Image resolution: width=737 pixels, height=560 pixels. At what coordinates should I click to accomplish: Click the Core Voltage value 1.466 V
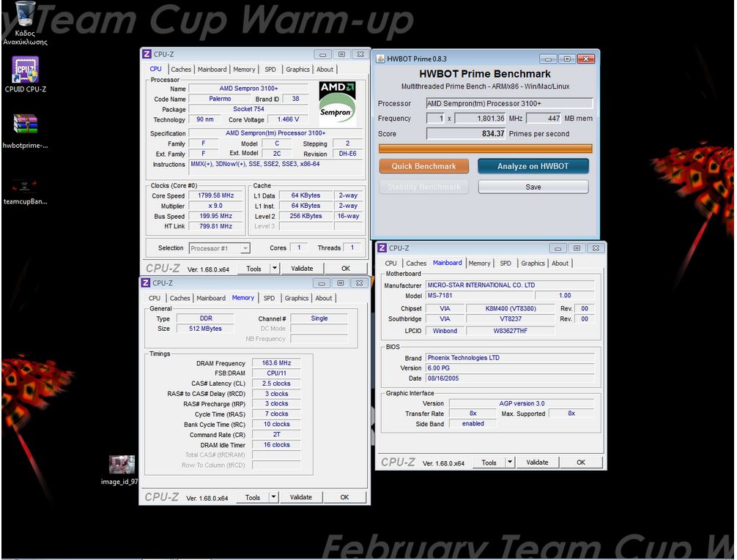(289, 119)
